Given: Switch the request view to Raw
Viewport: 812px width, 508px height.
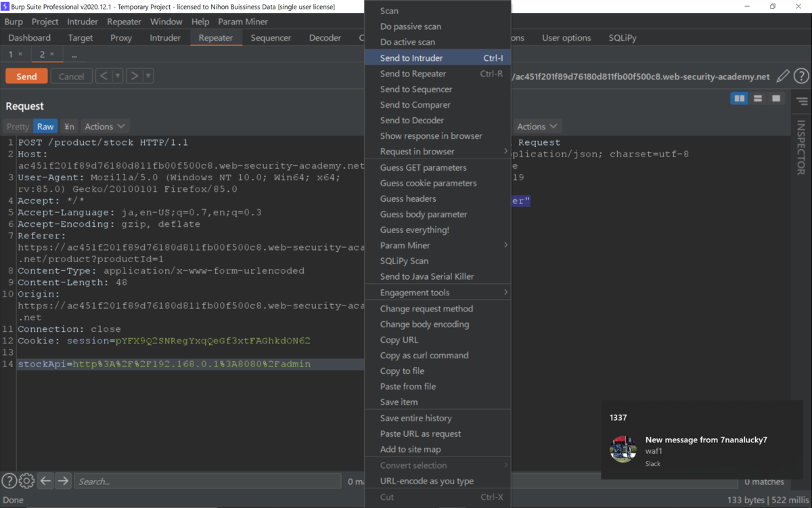Looking at the screenshot, I should pyautogui.click(x=45, y=126).
